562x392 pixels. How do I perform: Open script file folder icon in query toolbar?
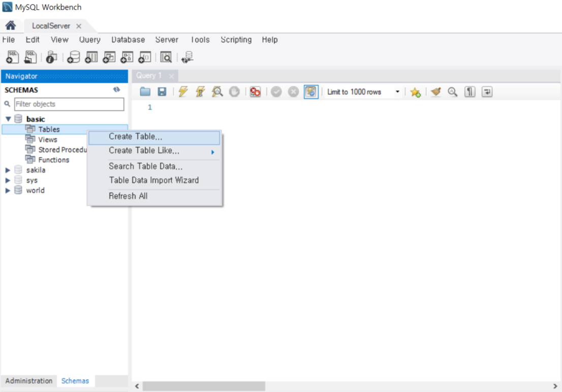145,92
